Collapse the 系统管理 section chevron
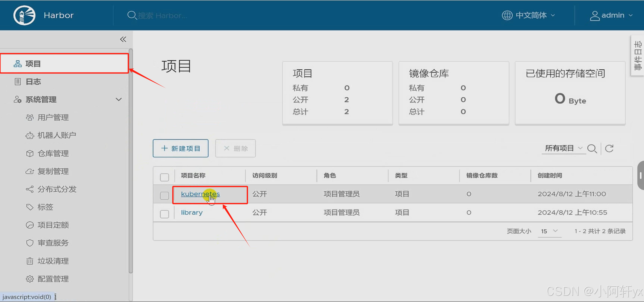644x302 pixels. click(119, 99)
